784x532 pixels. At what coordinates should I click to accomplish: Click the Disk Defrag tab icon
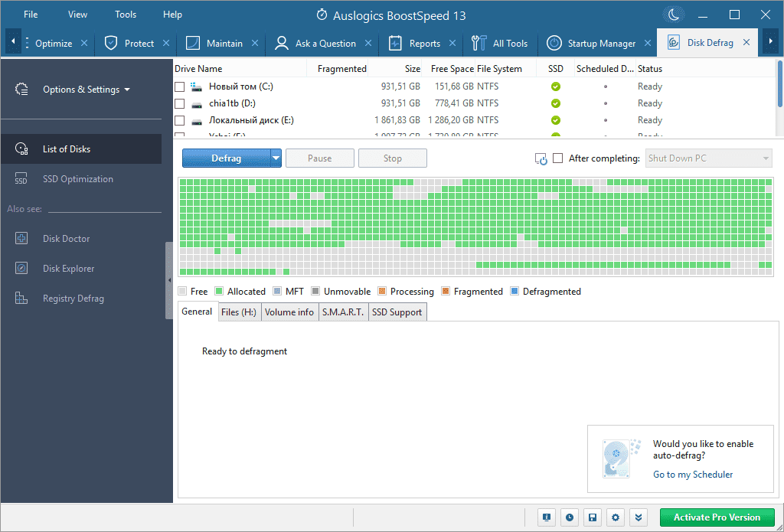pos(674,43)
